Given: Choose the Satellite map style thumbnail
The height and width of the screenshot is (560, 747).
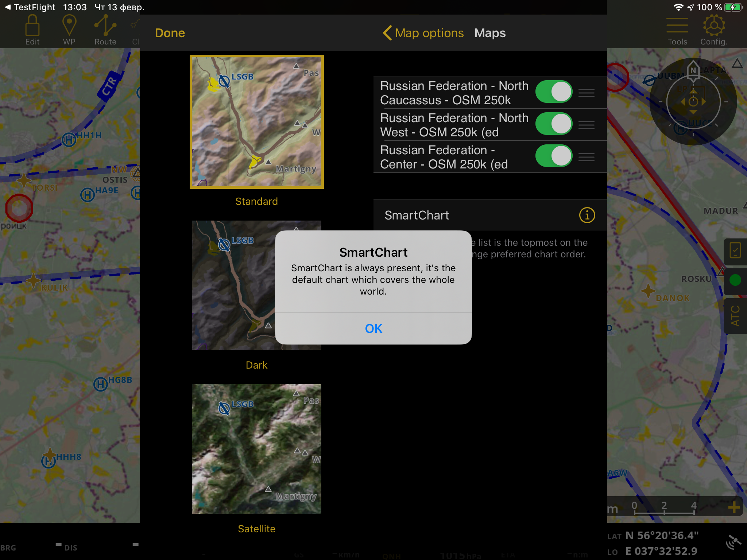Looking at the screenshot, I should click(x=256, y=449).
